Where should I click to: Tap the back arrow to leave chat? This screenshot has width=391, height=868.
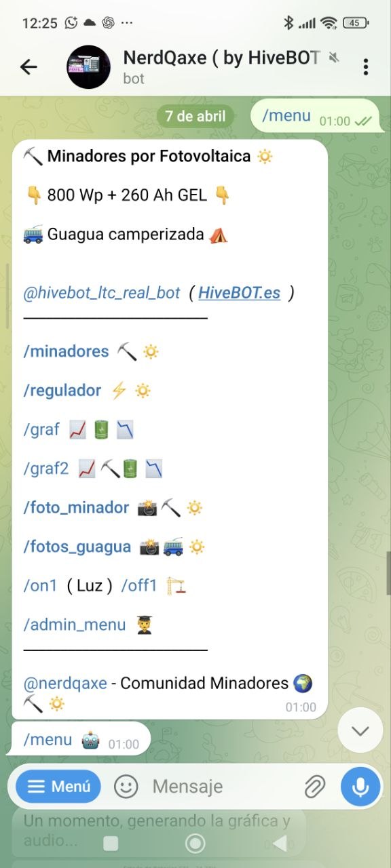(29, 66)
